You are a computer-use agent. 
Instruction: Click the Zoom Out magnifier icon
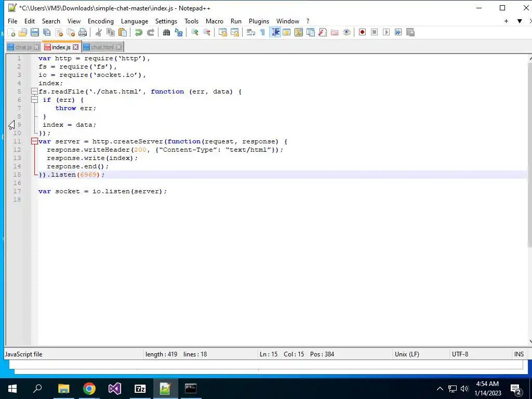(206, 32)
